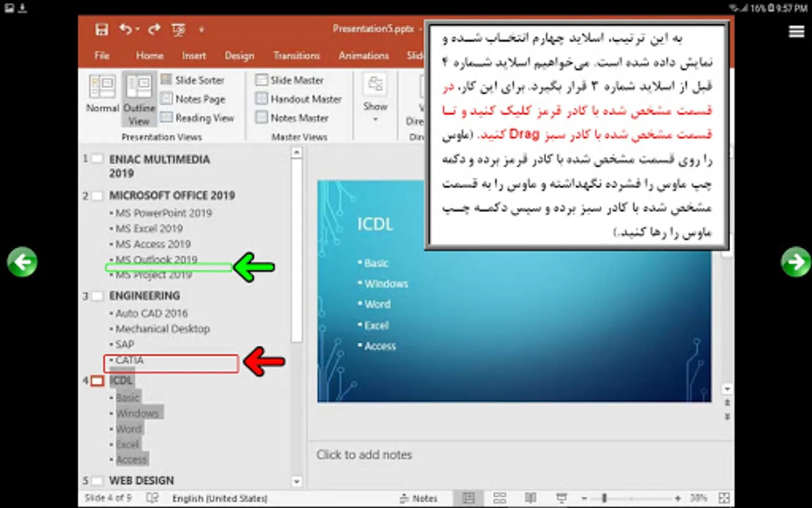Open Notes Master view
The image size is (812, 508).
tap(292, 117)
